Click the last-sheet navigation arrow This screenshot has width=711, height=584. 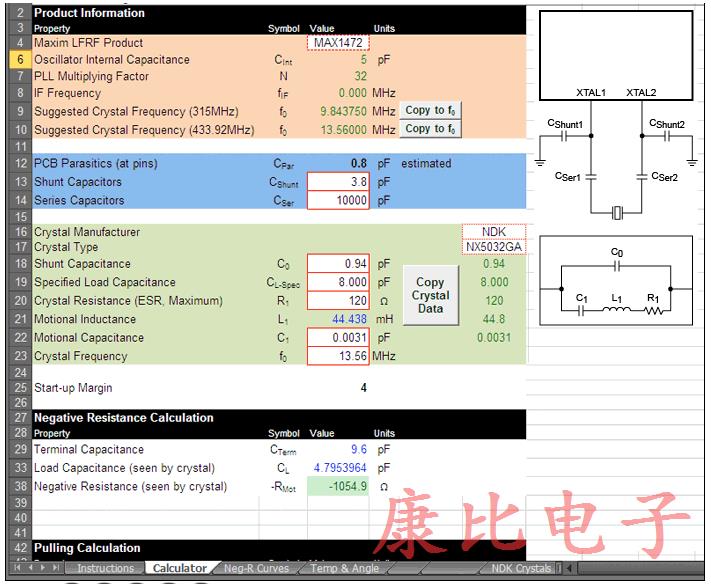[57, 568]
